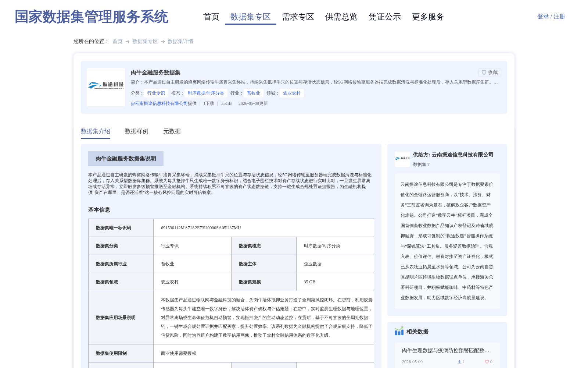Image resolution: width=588 pixels, height=368 pixels.
Task: Click the 振途科技 logo in the dataset header
Action: coord(106,87)
